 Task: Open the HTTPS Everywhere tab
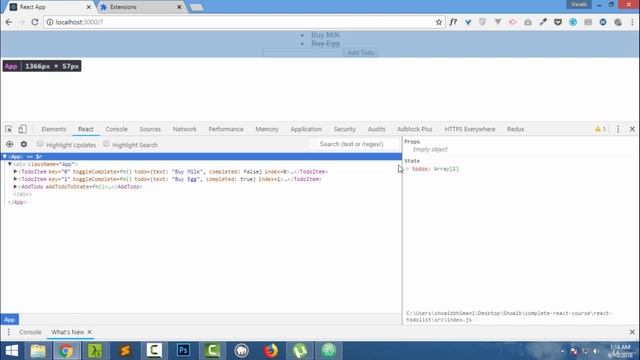coord(469,129)
